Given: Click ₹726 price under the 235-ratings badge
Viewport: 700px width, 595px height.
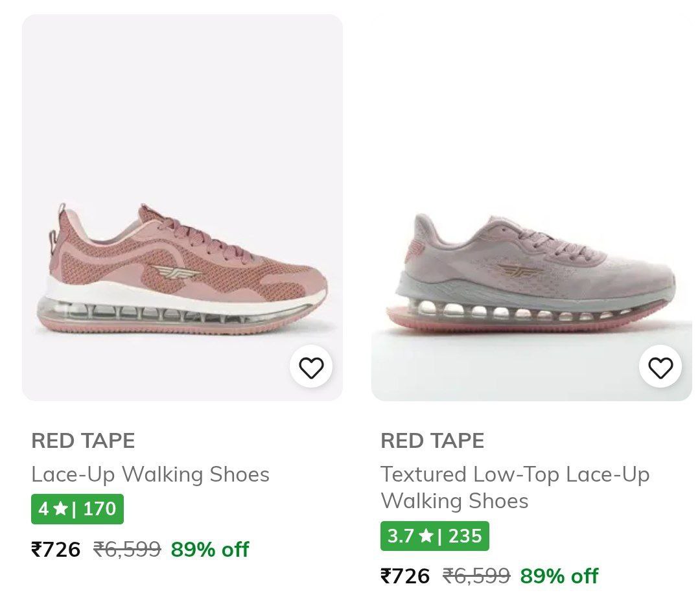Looking at the screenshot, I should (x=405, y=576).
